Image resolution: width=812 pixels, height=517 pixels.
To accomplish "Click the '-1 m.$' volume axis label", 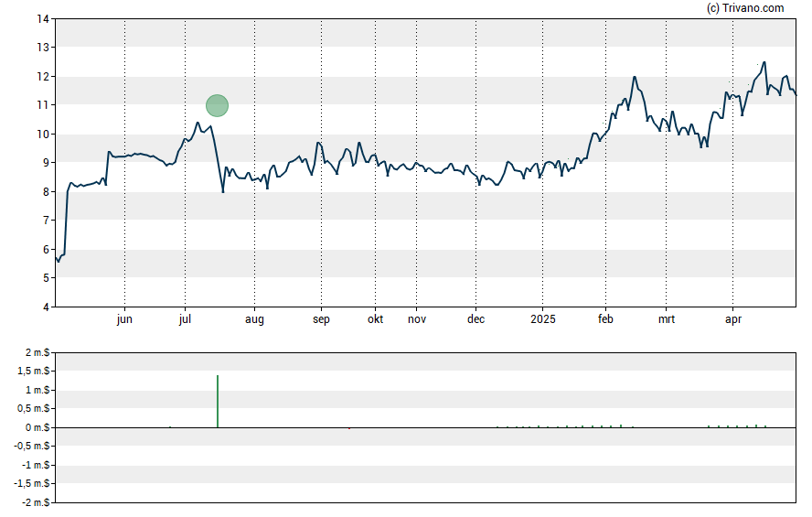I will point(36,465).
